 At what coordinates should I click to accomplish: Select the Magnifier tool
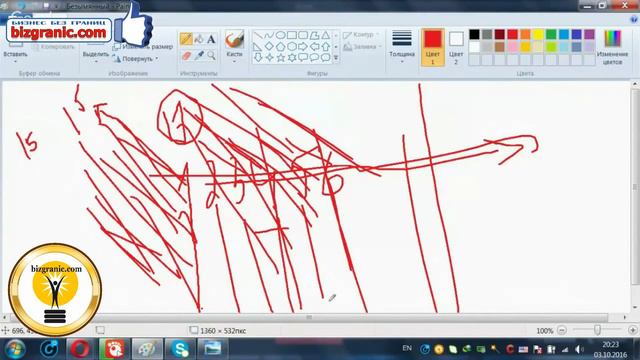tap(211, 55)
